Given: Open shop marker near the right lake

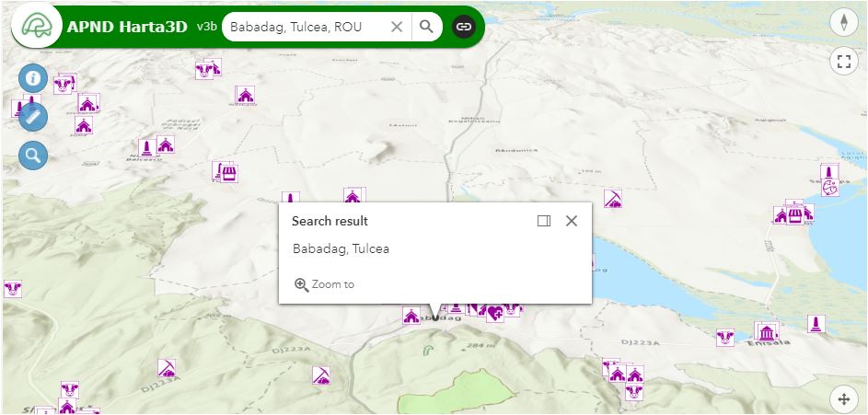Looking at the screenshot, I should [x=795, y=214].
